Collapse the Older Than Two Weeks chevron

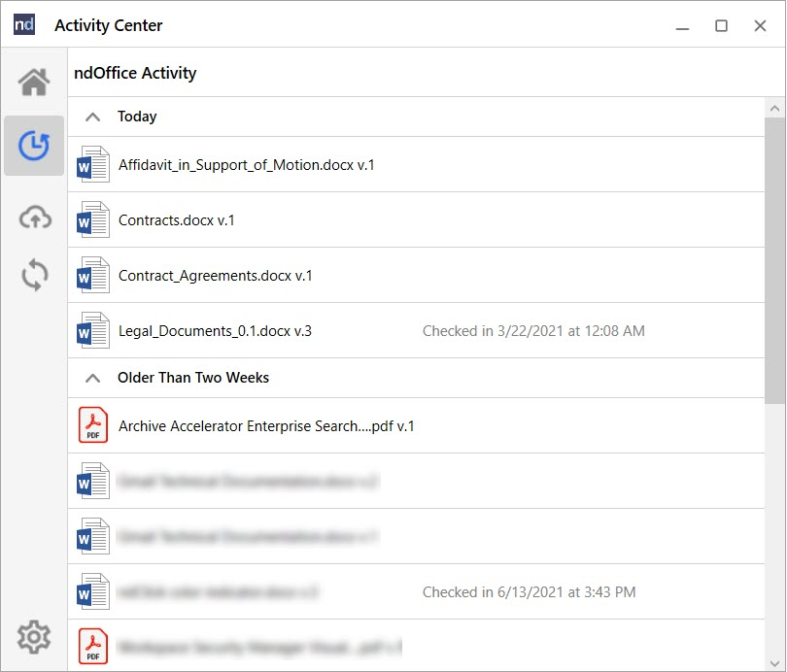[92, 378]
